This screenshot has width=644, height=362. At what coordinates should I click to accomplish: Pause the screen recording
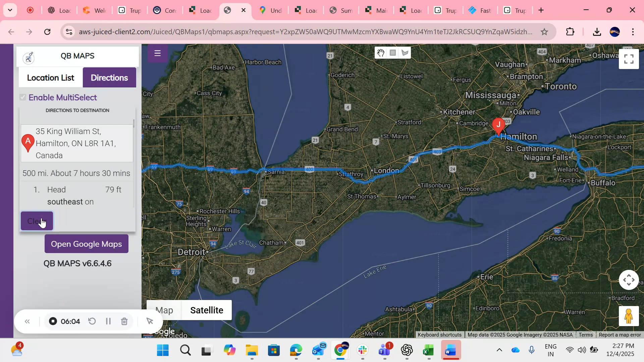coord(108,321)
